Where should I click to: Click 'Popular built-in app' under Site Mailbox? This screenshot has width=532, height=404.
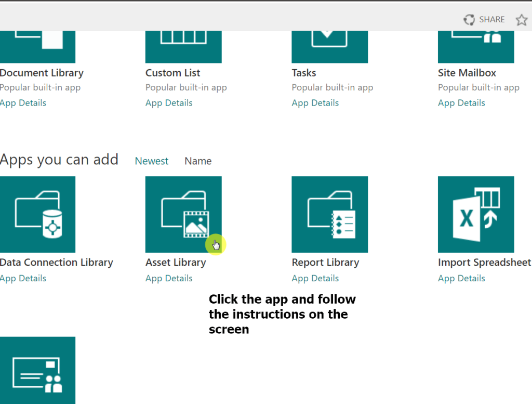click(x=478, y=87)
